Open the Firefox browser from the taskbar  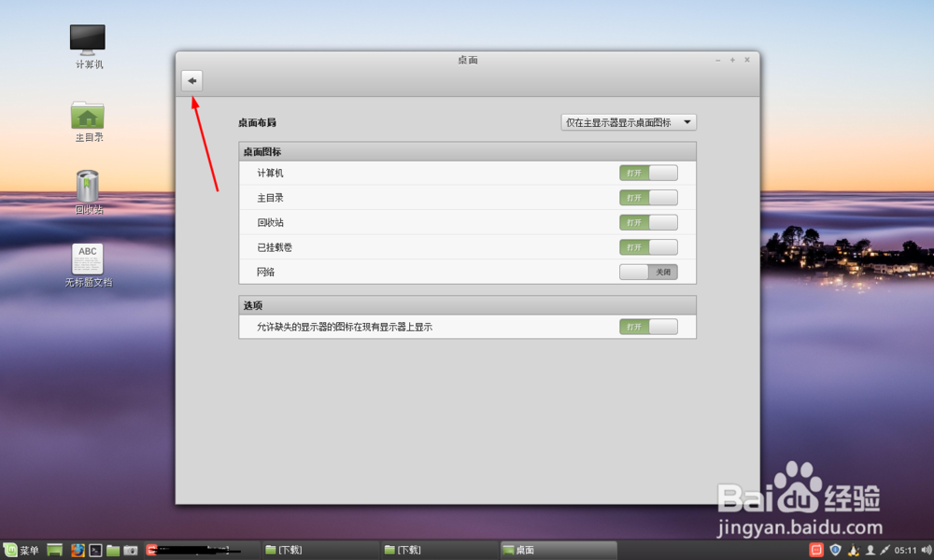[77, 550]
